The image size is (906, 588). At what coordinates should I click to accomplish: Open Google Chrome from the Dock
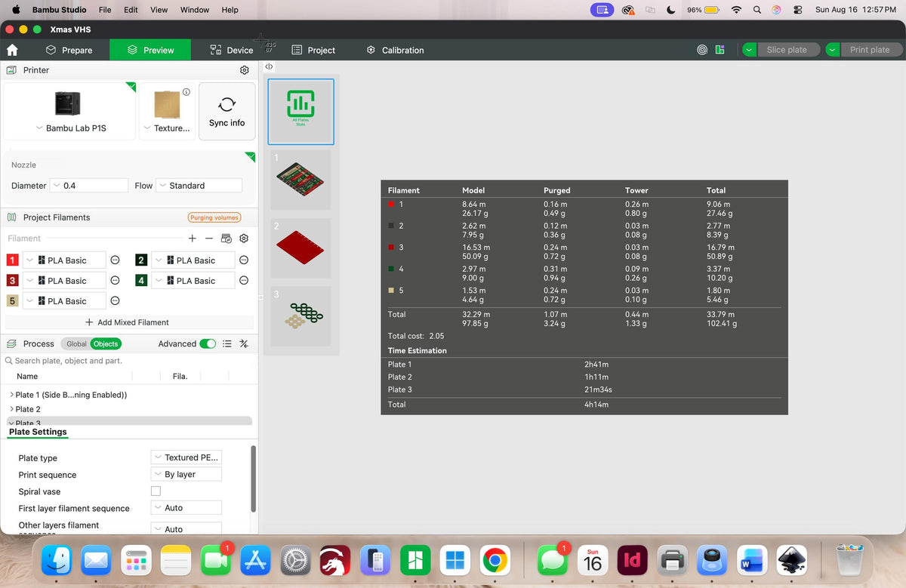coord(495,561)
